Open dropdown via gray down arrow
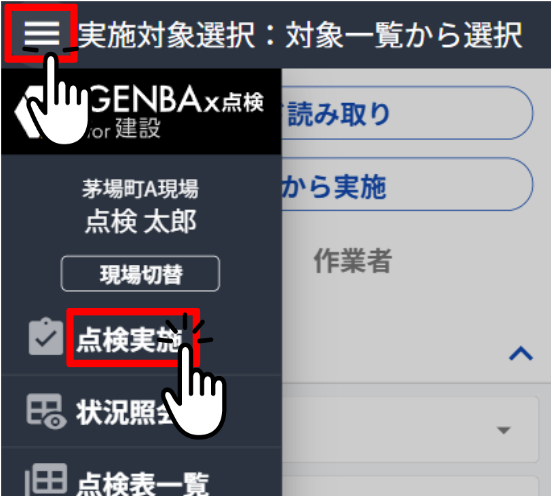The height and width of the screenshot is (496, 551). pos(504,430)
